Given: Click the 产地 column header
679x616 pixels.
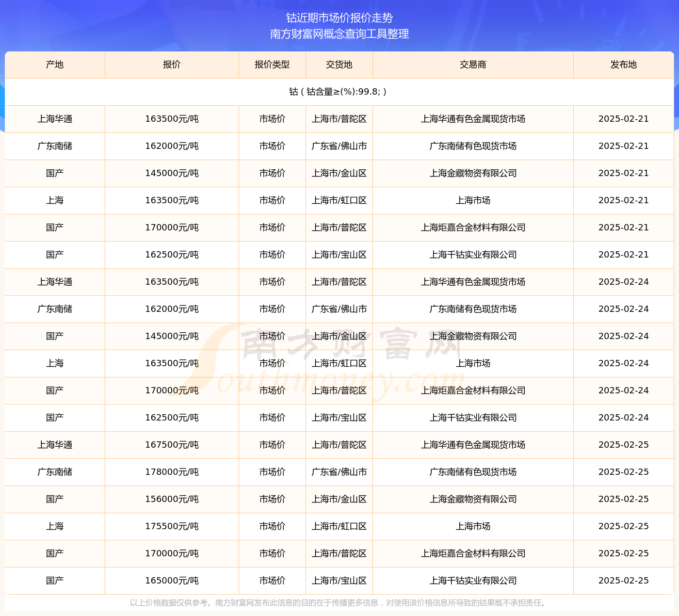Looking at the screenshot, I should pos(55,65).
